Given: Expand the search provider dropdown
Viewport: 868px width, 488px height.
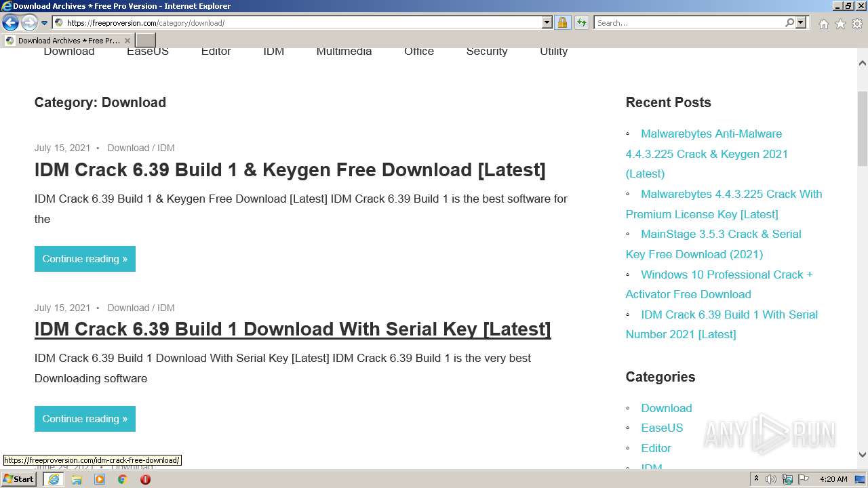Looking at the screenshot, I should pyautogui.click(x=801, y=23).
